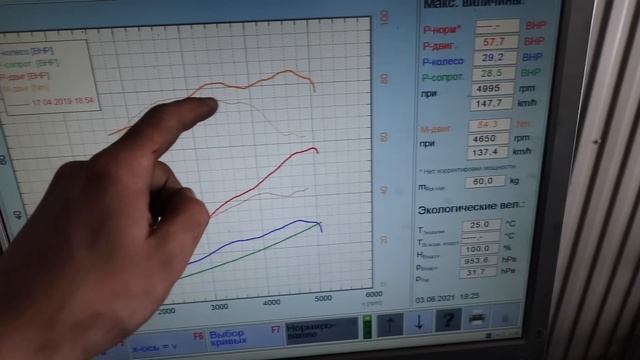Click the empty second temperature field
The image size is (640, 360).
(x=480, y=237)
